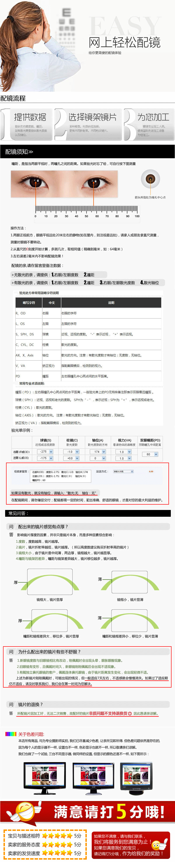Open left eye 视力(VA) dropdown
Viewport: 175px width, 868px height.
[x=123, y=459]
